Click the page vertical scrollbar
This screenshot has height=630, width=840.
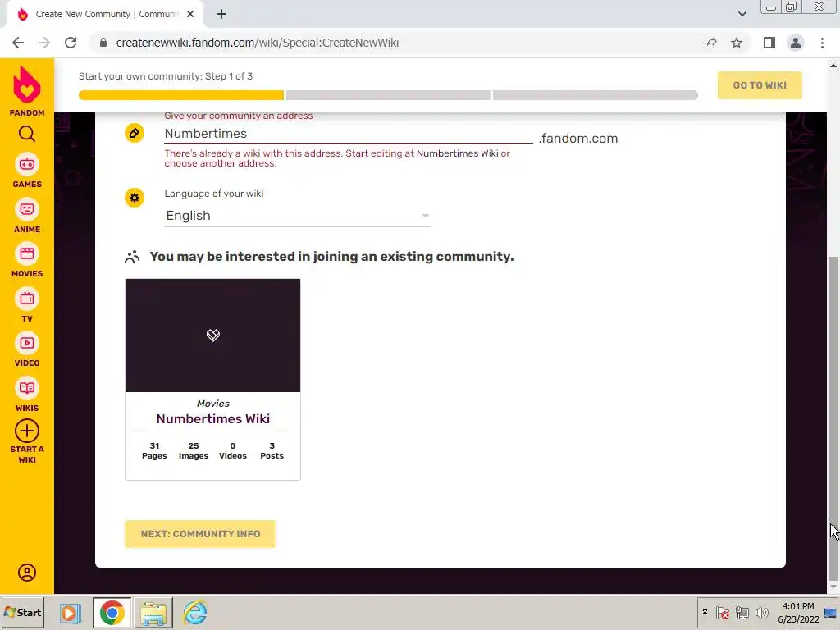coord(833,418)
